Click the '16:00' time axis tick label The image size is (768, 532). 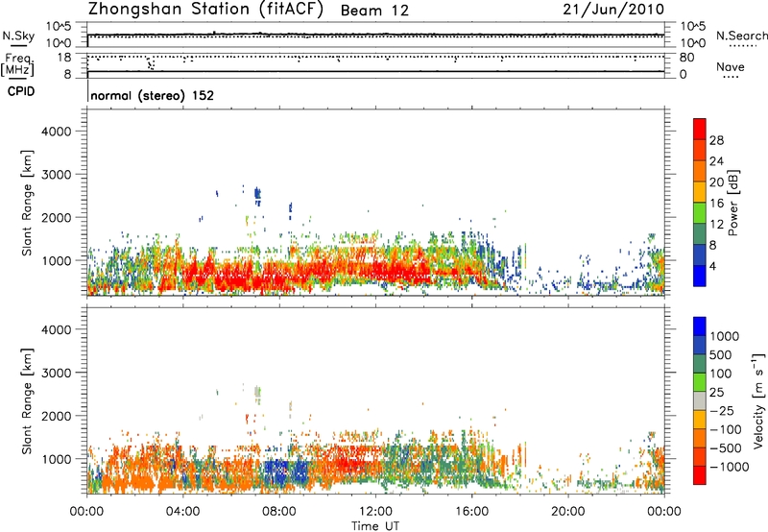pos(471,512)
